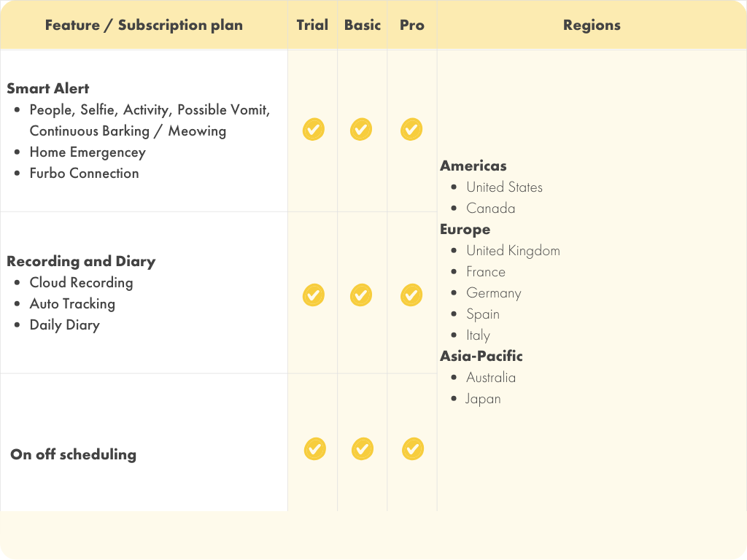Select United Kingdom in the regions list

pos(513,251)
